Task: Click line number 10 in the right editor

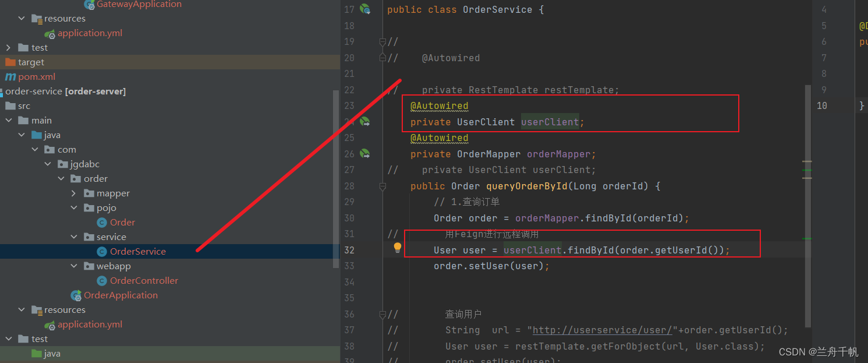Action: point(821,105)
